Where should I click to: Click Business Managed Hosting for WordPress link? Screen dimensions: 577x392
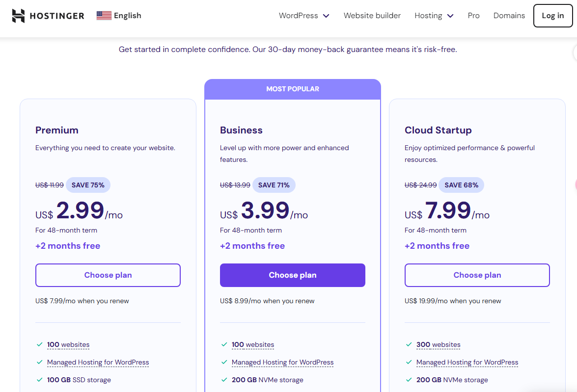click(283, 362)
